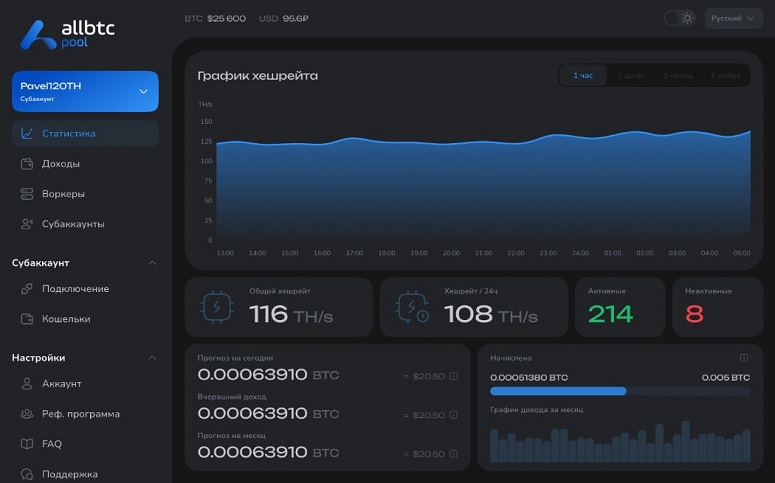Click the Субаккаунты people icon

coord(27,224)
